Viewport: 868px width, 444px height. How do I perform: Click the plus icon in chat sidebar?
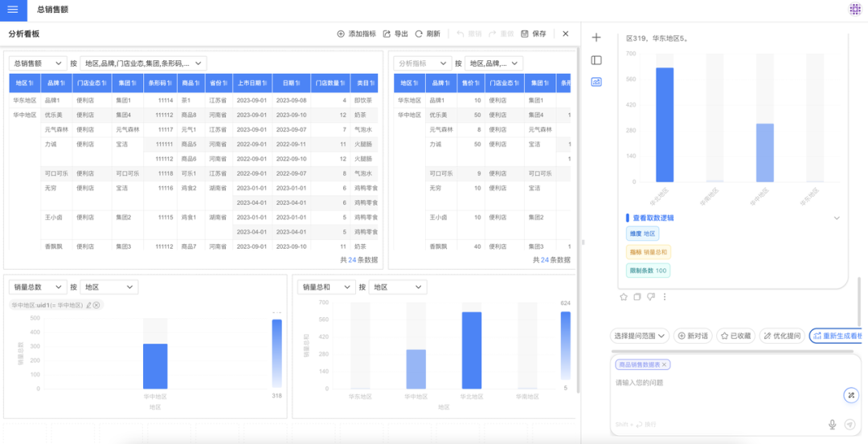pos(596,38)
